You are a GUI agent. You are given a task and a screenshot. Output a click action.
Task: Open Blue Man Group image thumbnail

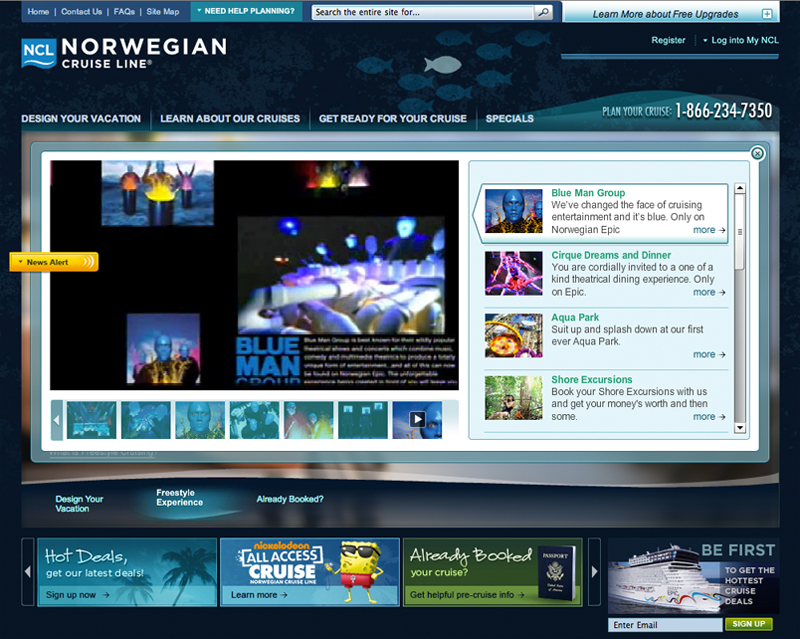coord(513,211)
